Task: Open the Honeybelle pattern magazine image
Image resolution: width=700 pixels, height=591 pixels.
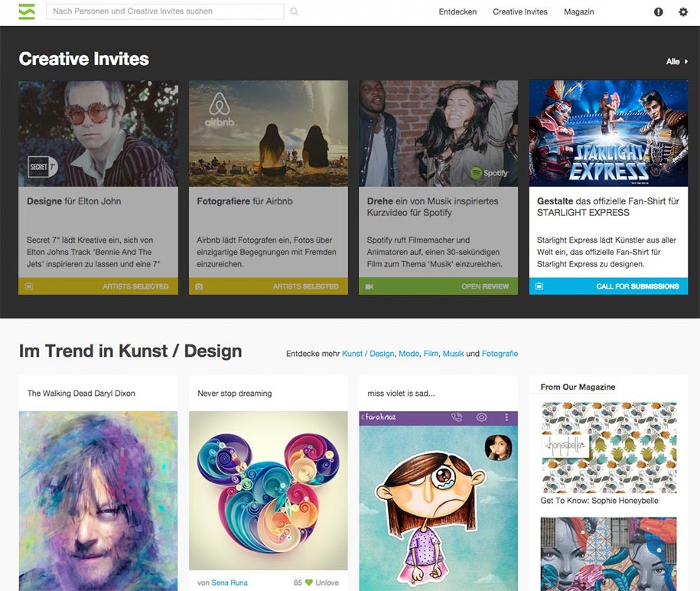Action: pos(608,448)
